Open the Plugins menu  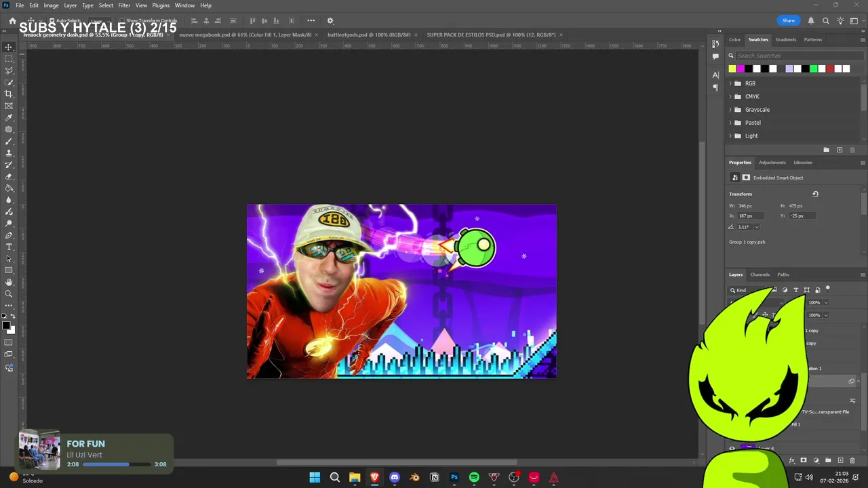[161, 5]
